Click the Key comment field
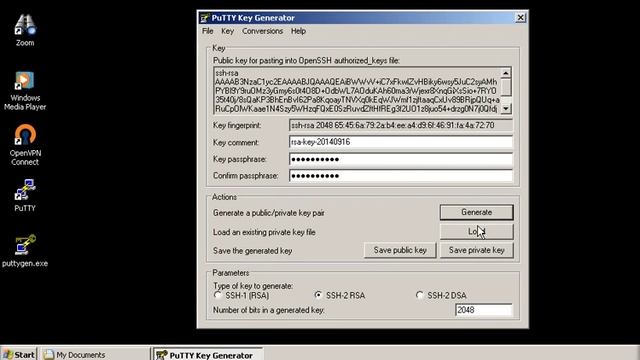Viewport: 640px width, 360px height. (x=400, y=142)
